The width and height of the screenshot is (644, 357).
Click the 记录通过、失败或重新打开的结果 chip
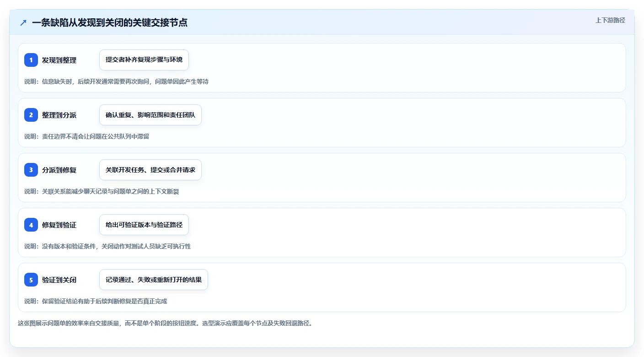coord(154,280)
